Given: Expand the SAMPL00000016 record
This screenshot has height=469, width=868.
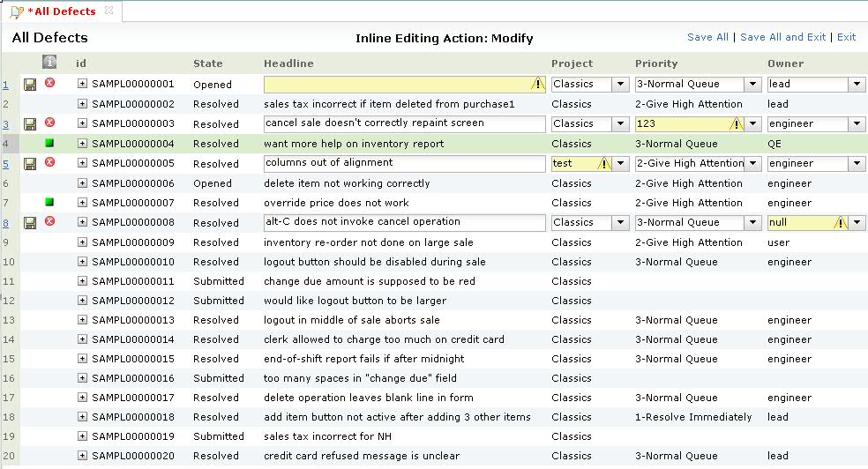Looking at the screenshot, I should (x=82, y=378).
